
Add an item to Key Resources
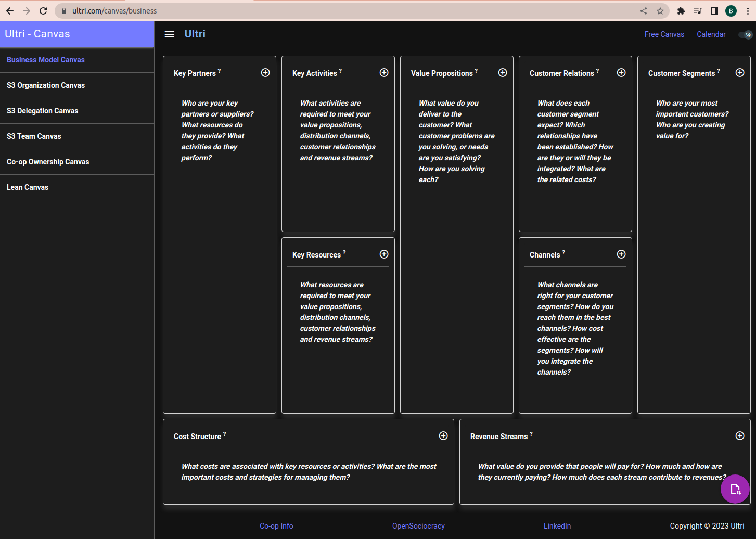[384, 254]
